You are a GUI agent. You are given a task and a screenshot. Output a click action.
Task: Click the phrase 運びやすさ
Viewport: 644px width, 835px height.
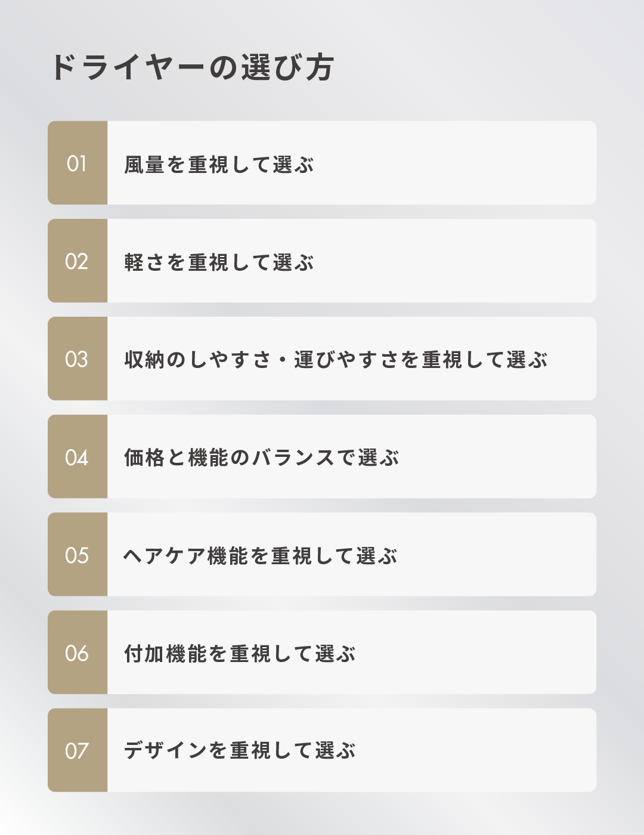[x=346, y=360]
